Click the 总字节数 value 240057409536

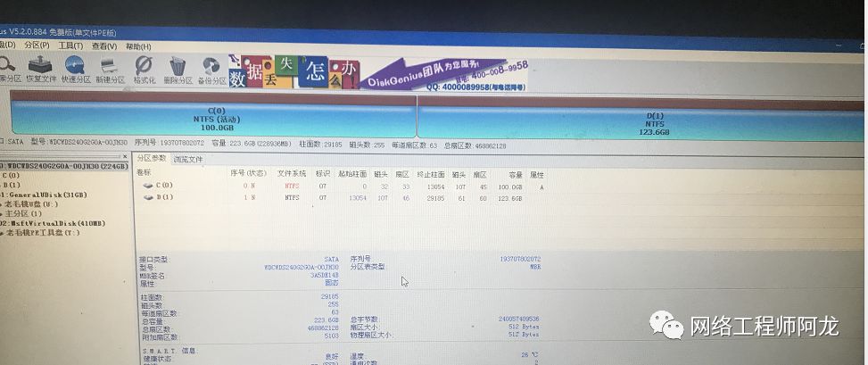click(x=518, y=319)
